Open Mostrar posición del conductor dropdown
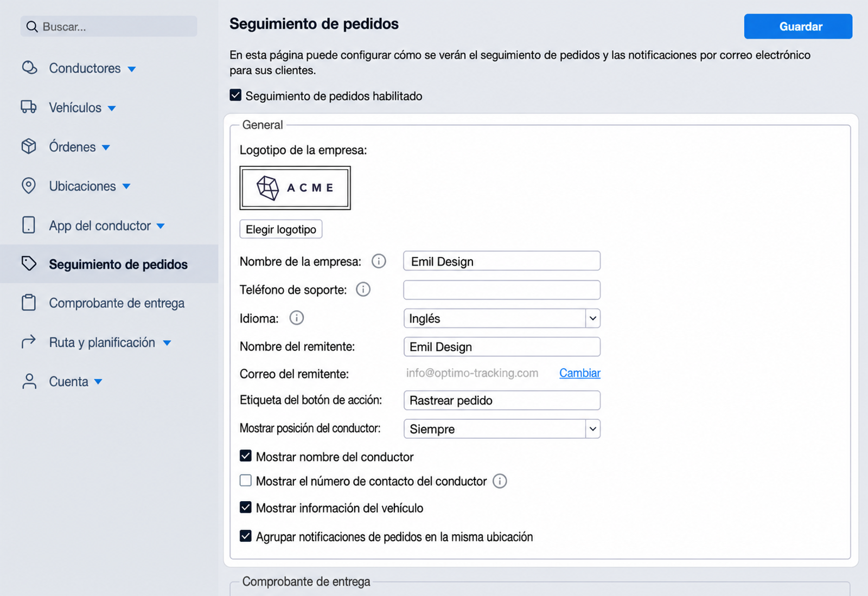The image size is (868, 596). point(502,429)
